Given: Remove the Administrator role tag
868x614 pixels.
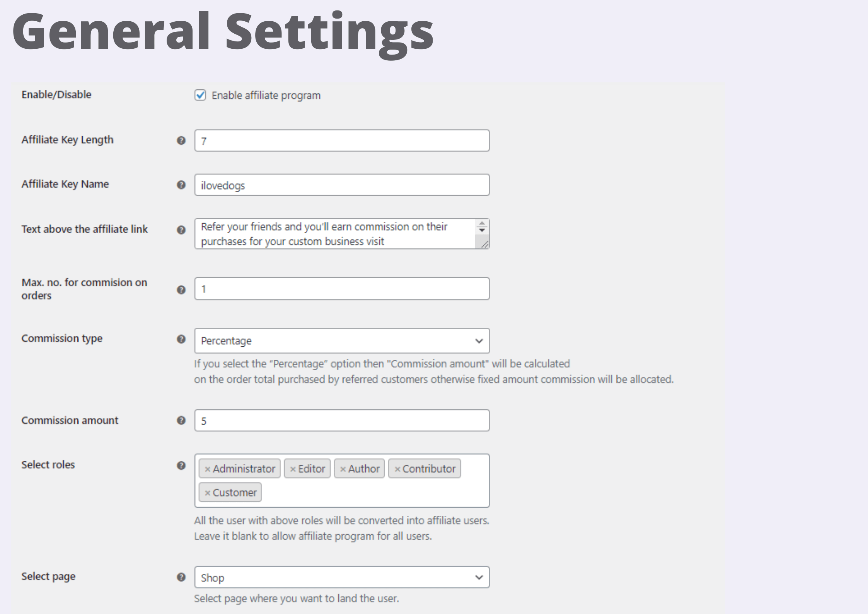Looking at the screenshot, I should (x=208, y=469).
